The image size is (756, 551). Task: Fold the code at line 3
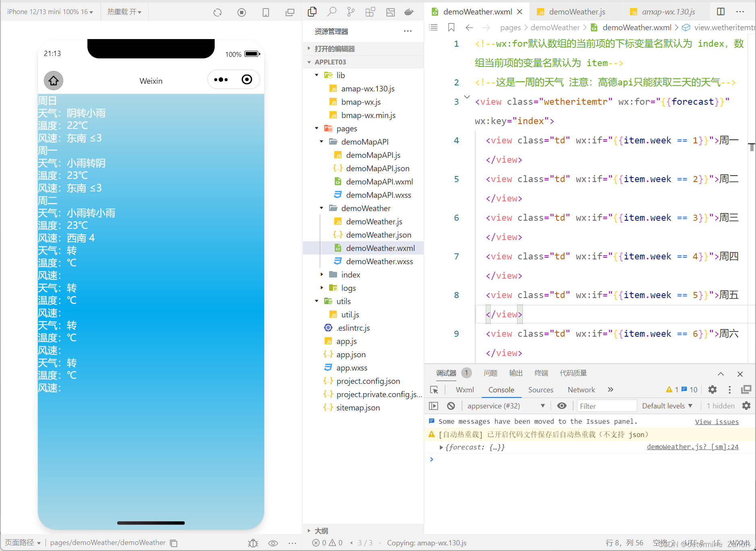click(x=467, y=97)
